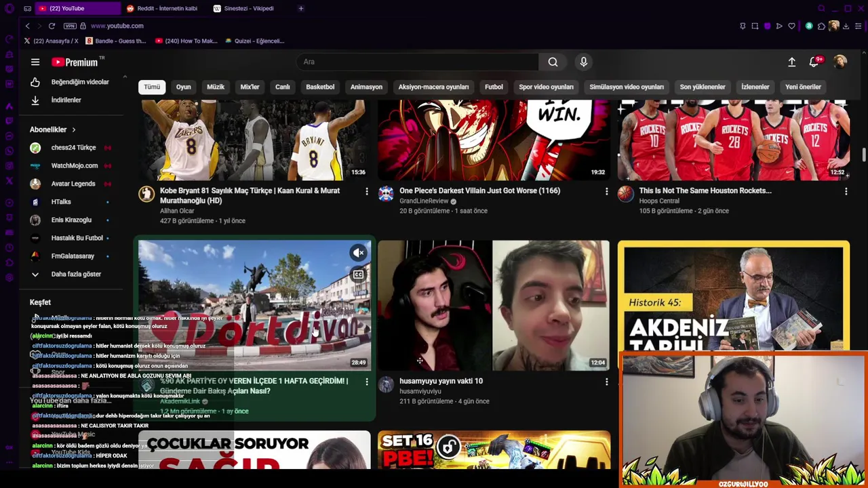Reload the page with refresh icon
The height and width of the screenshot is (488, 868).
pyautogui.click(x=52, y=26)
